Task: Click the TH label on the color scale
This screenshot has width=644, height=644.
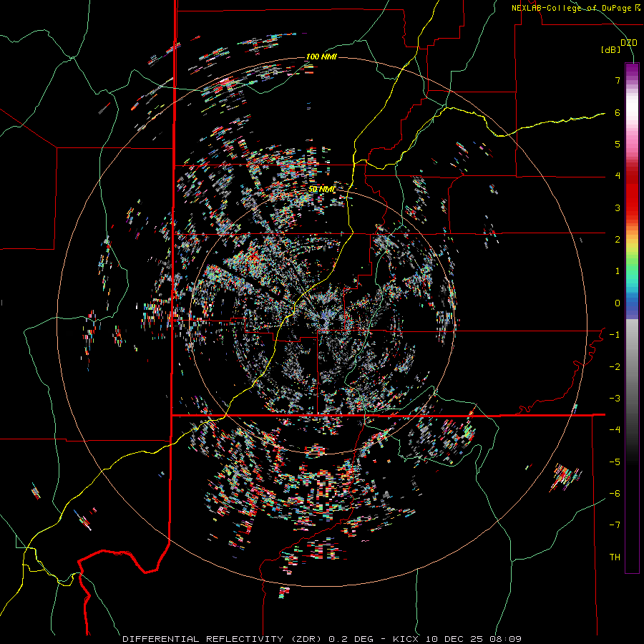Action: point(615,557)
